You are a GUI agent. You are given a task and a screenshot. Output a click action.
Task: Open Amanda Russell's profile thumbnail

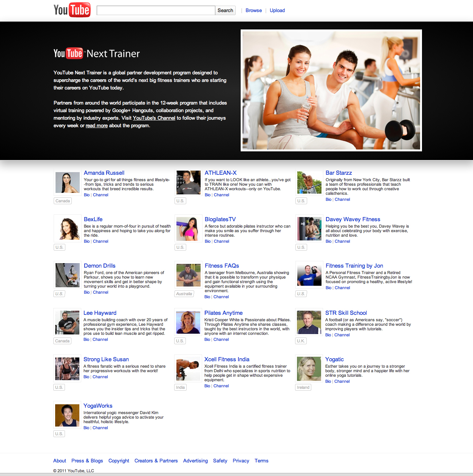(68, 183)
